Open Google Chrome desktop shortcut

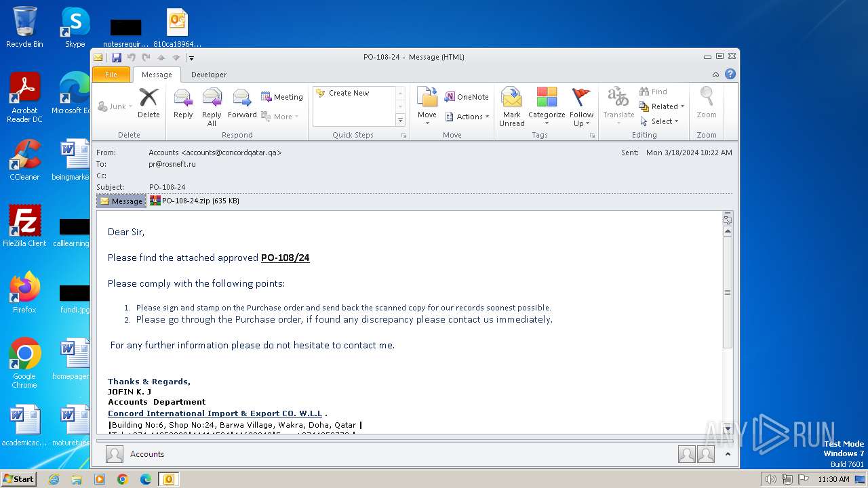24,363
